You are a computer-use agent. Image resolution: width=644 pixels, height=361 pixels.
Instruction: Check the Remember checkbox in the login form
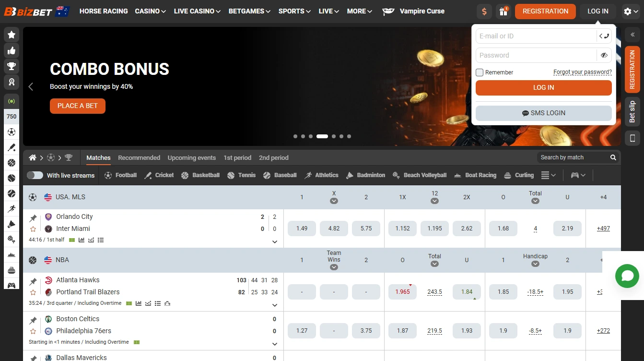[x=479, y=72]
